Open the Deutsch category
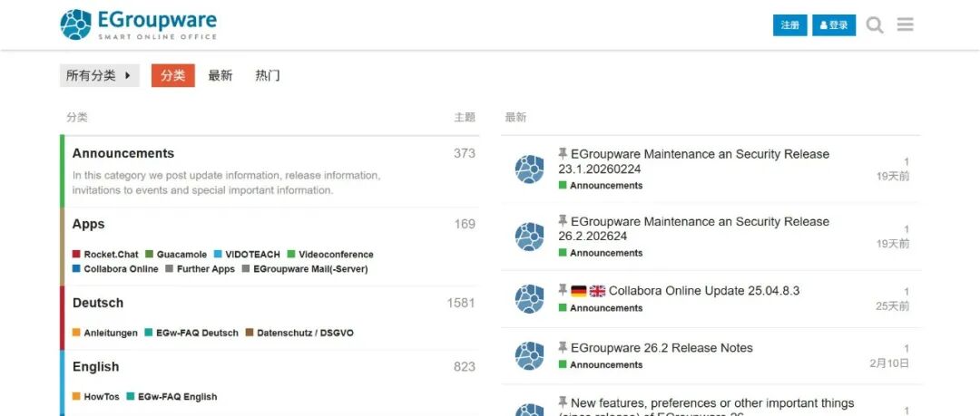The width and height of the screenshot is (980, 416). pos(97,303)
